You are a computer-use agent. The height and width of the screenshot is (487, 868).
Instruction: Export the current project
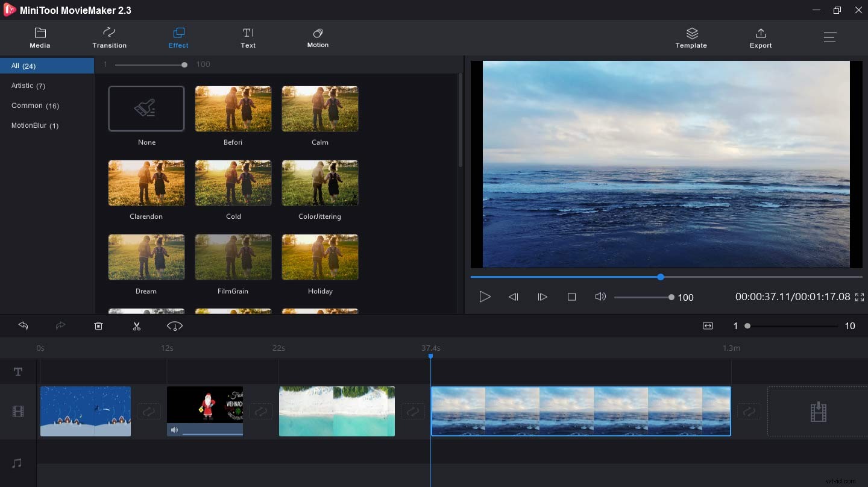click(761, 37)
